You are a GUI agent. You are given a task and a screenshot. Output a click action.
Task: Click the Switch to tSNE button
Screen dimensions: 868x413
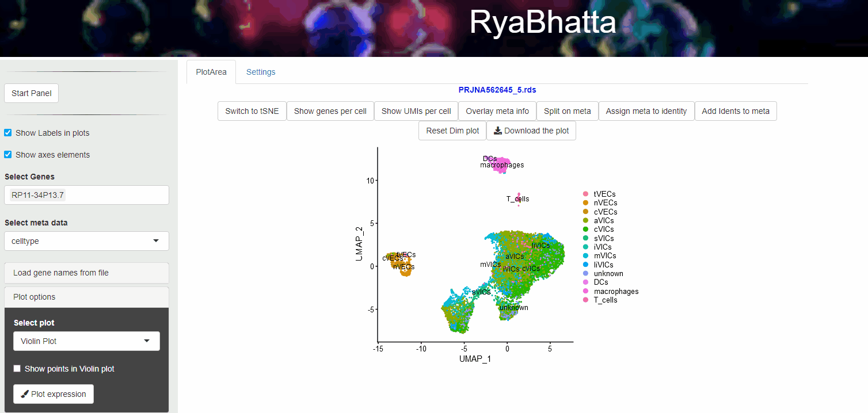click(x=252, y=111)
